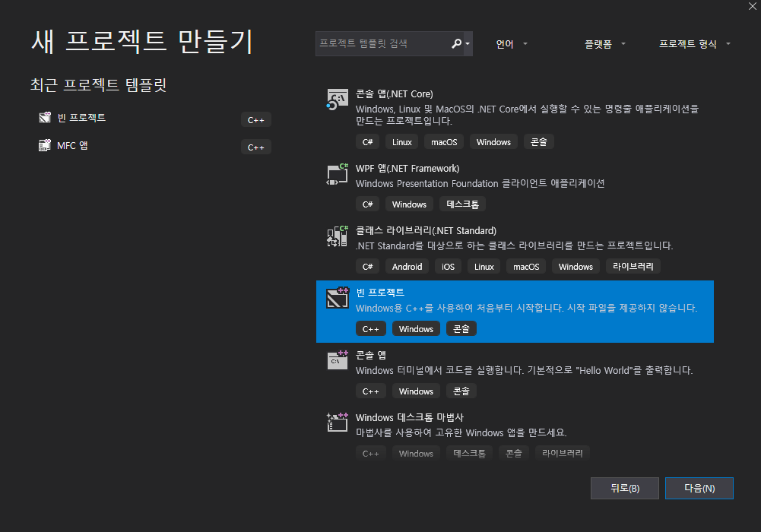The image size is (761, 532).
Task: Click the 마법사를 사용하여 고유한 Windows 앱 description
Action: pyautogui.click(x=461, y=432)
